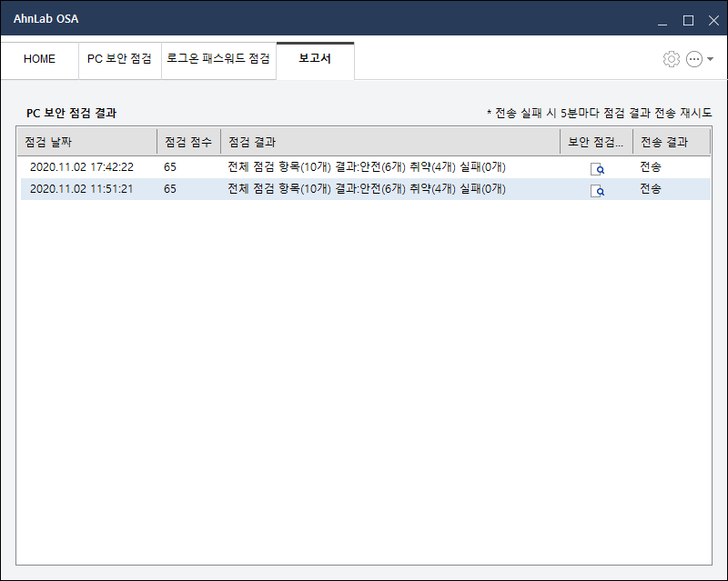Switch to the HOME tab
728x581 pixels.
pyautogui.click(x=39, y=59)
